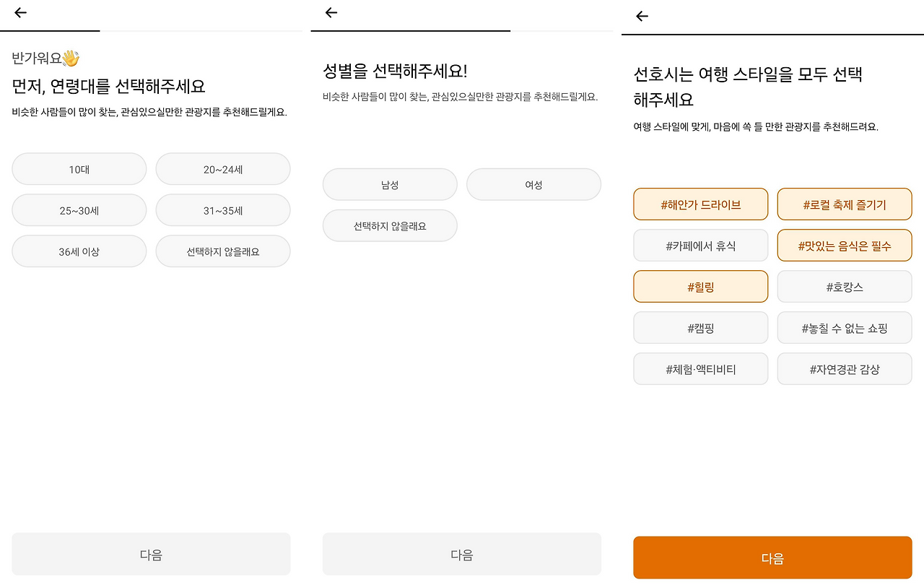
Task: Add the #호캉스 travel style
Action: point(845,287)
